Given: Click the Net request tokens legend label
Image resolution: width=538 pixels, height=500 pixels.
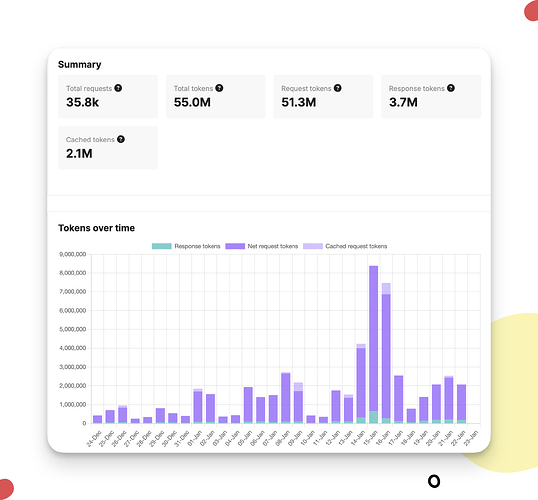Looking at the screenshot, I should click(x=273, y=246).
